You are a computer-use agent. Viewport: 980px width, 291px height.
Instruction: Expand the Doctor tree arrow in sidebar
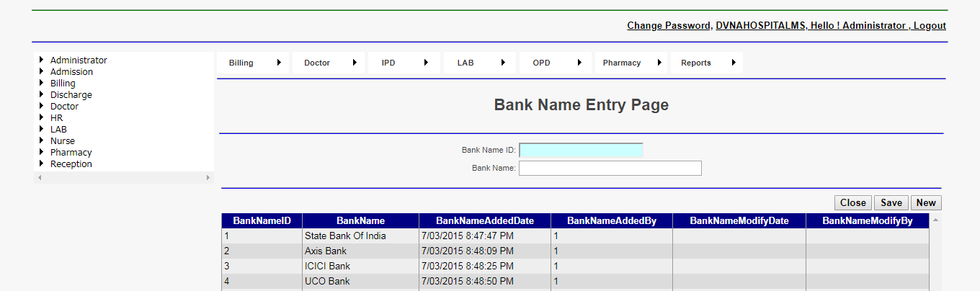pos(41,106)
